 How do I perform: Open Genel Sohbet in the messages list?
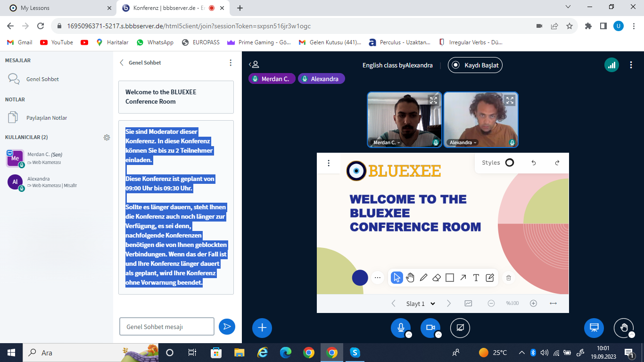42,79
